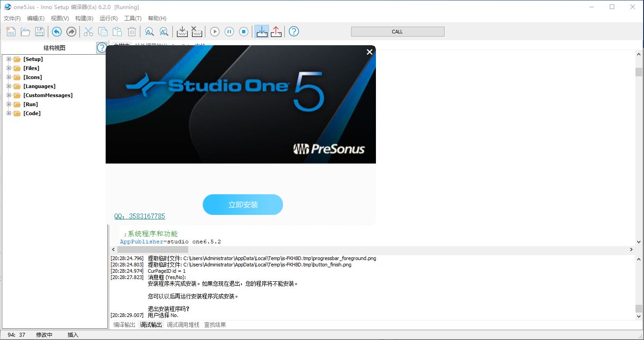
Task: Click the 立即安装 install button
Action: pyautogui.click(x=243, y=204)
